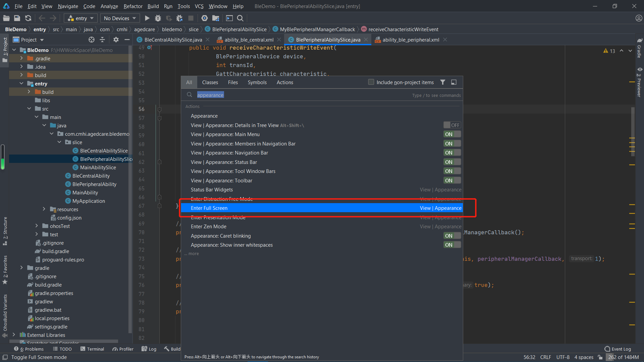The image size is (644, 362).
Task: Open search results in Find tool window
Action: [x=454, y=82]
